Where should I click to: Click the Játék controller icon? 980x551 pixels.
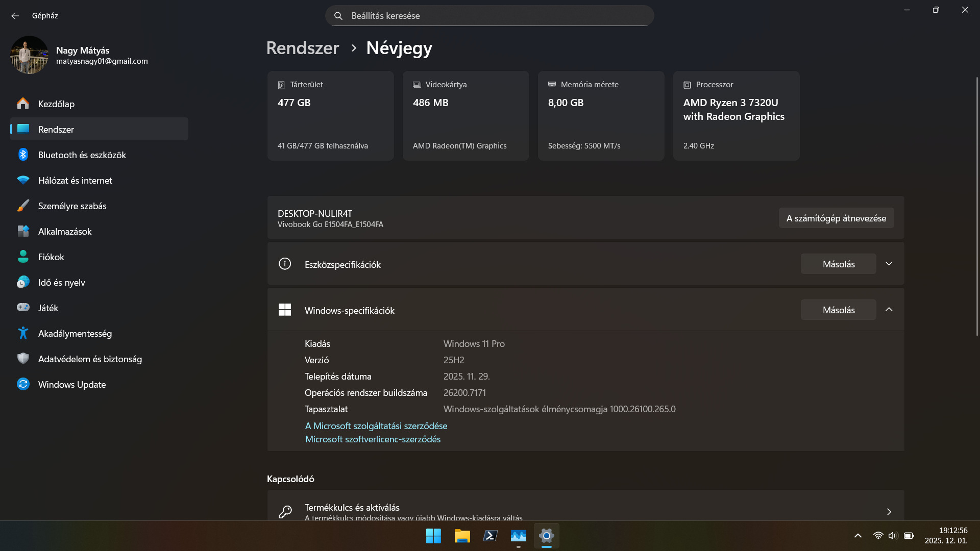(23, 308)
